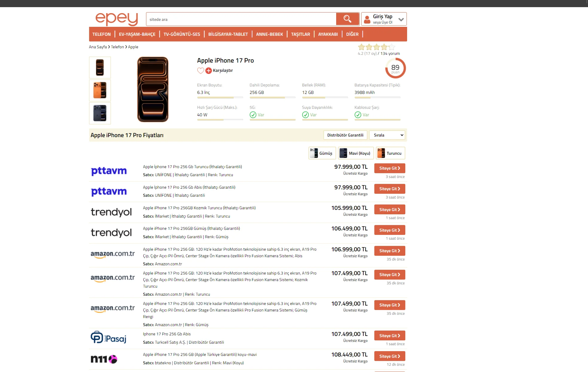
Task: Click inside the sitede ara search field
Action: 241,19
